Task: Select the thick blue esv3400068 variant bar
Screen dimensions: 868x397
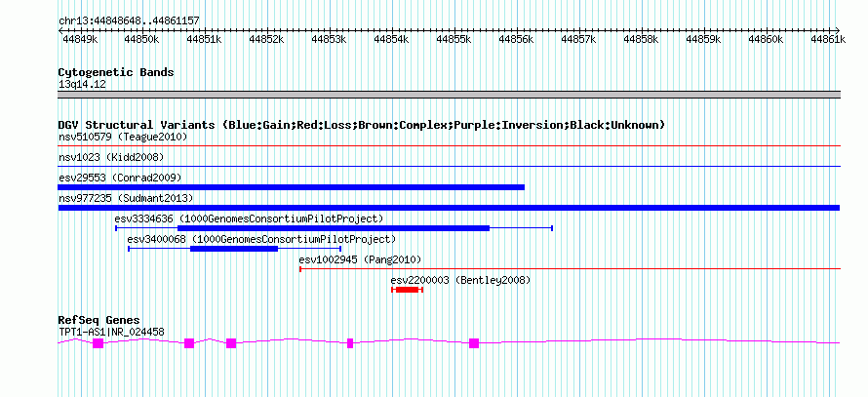Action: coord(234,249)
